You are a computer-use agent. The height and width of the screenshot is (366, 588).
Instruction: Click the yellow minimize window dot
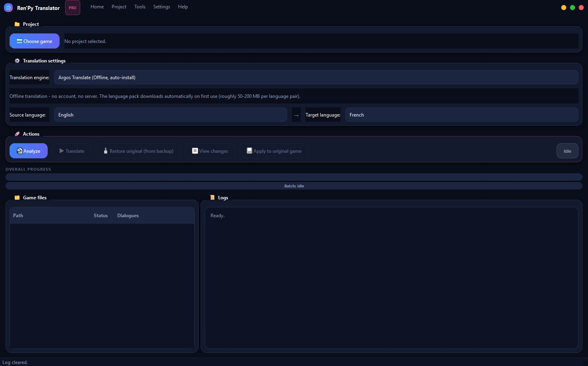[564, 8]
